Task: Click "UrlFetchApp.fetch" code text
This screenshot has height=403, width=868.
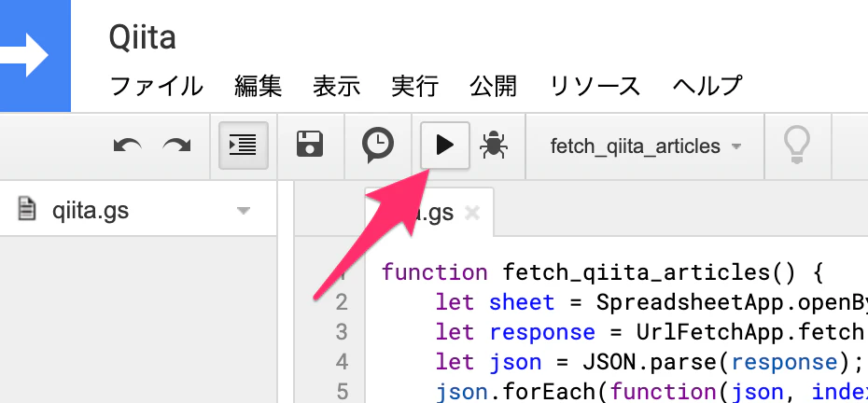Action: pos(750,332)
